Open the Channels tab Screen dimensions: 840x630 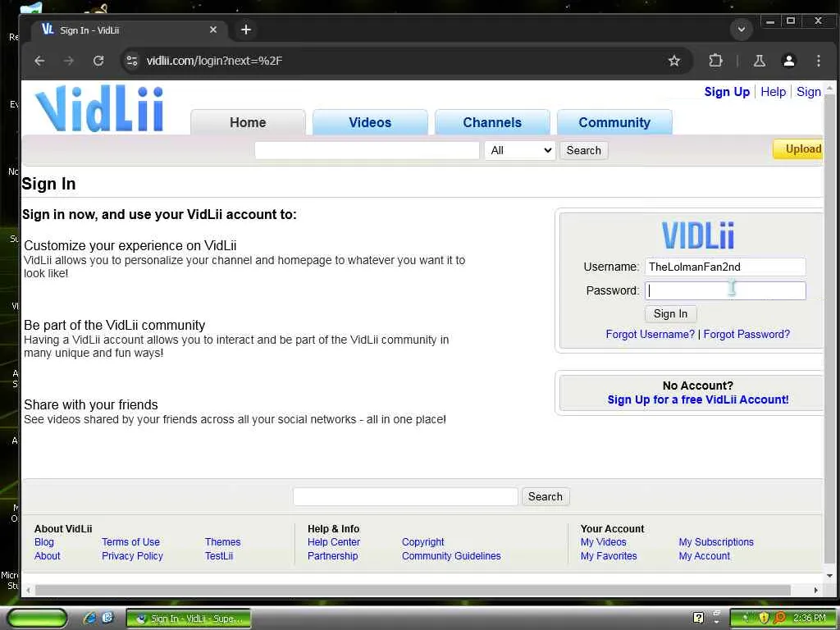tap(492, 123)
